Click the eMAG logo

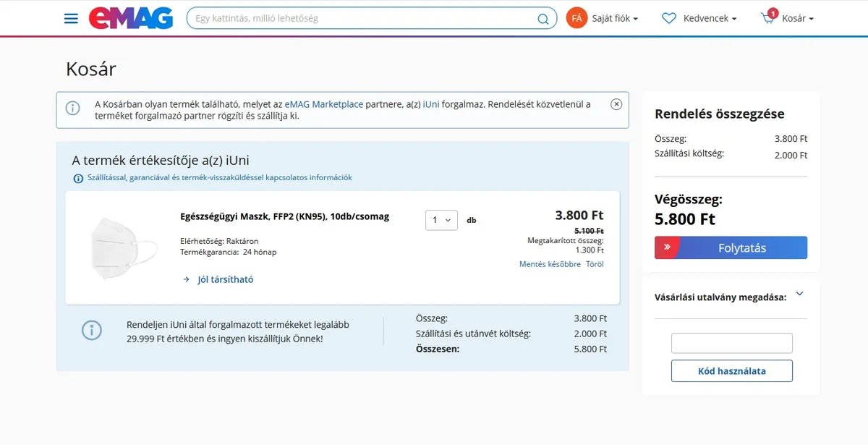131,18
